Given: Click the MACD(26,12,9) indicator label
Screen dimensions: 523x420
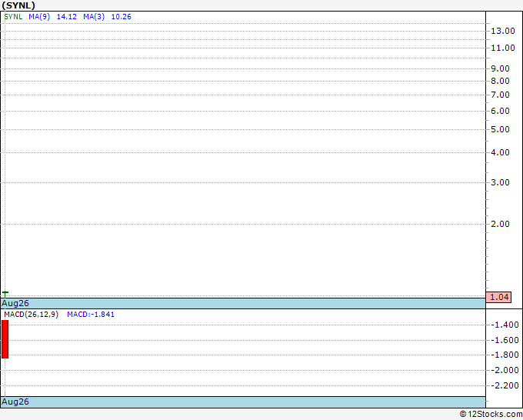Looking at the screenshot, I should point(32,315).
